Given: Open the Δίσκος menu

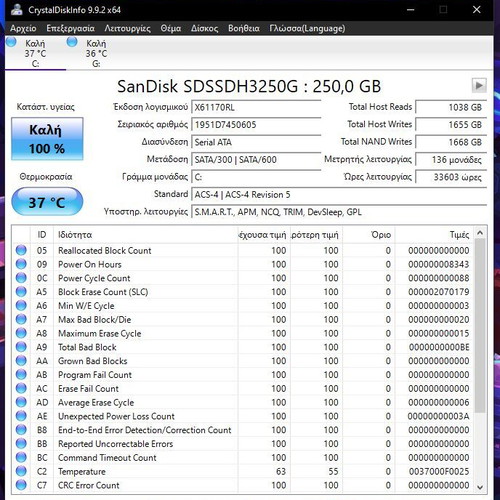Looking at the screenshot, I should (x=204, y=28).
